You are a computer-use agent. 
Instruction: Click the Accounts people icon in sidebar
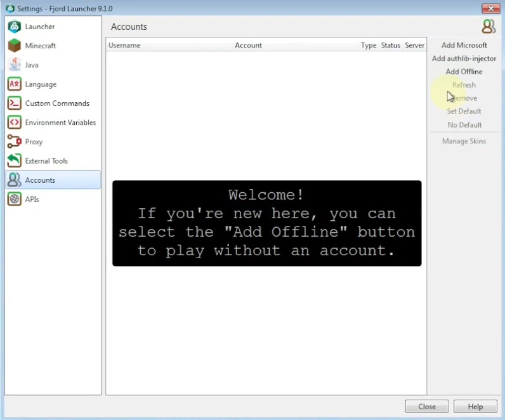(x=14, y=180)
